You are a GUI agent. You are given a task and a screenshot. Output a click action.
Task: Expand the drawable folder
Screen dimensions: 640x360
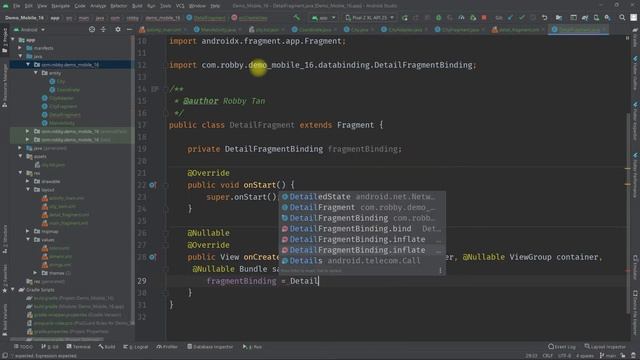click(28, 181)
